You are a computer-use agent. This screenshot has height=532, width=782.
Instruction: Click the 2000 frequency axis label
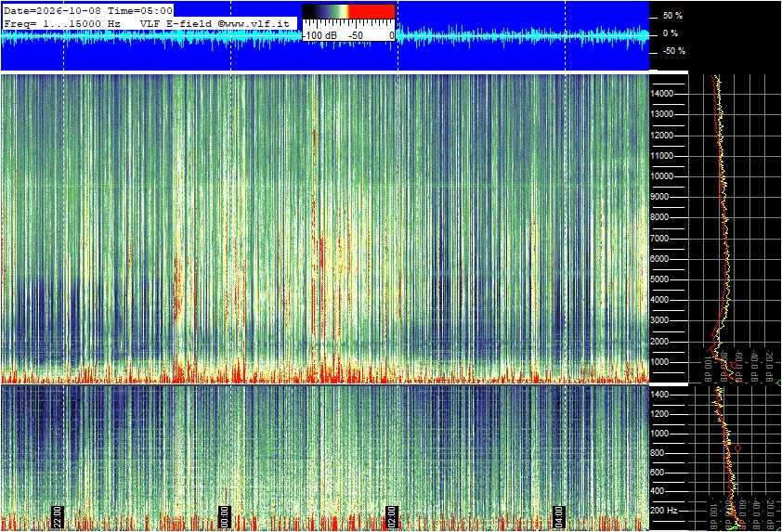pos(659,342)
